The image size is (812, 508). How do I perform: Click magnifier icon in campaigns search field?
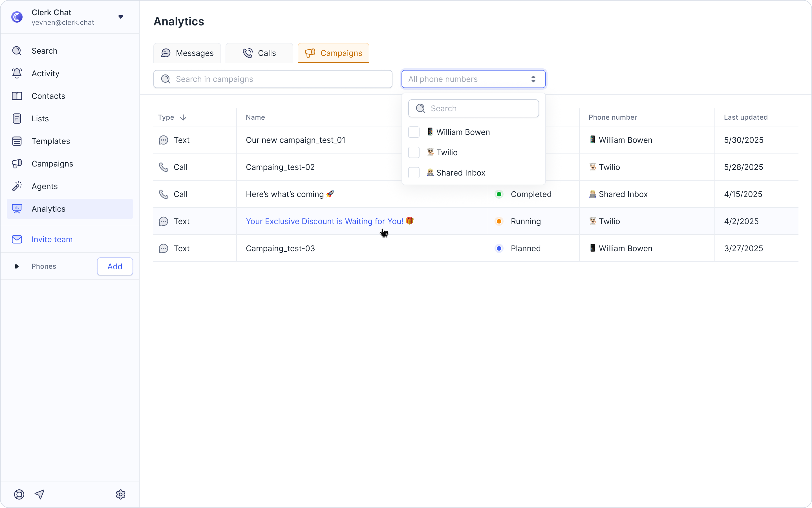click(166, 79)
